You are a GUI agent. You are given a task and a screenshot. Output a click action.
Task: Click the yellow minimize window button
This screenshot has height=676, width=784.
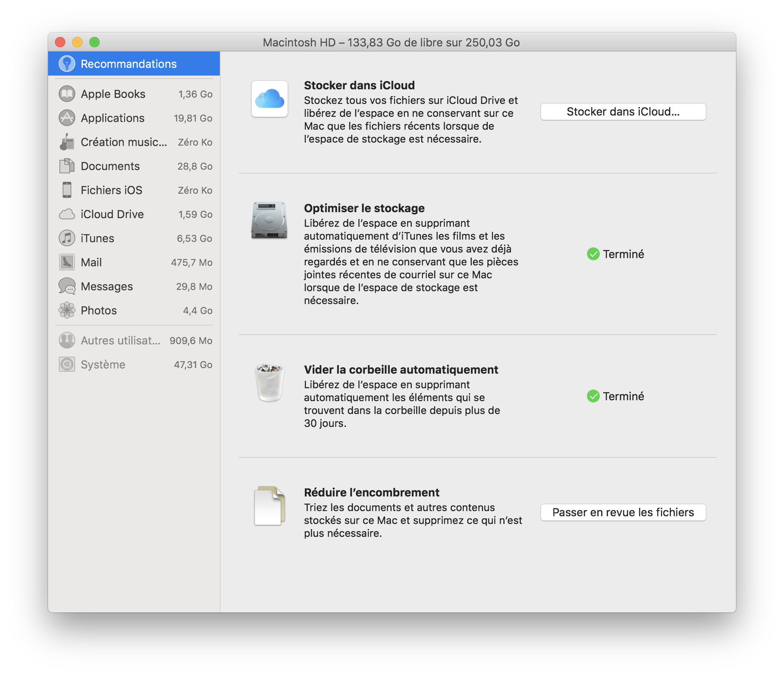tap(77, 42)
